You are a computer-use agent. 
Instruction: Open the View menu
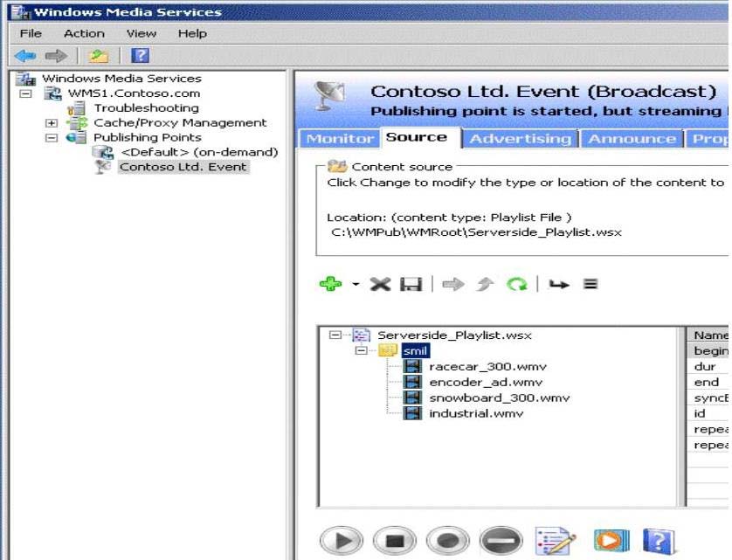point(141,33)
